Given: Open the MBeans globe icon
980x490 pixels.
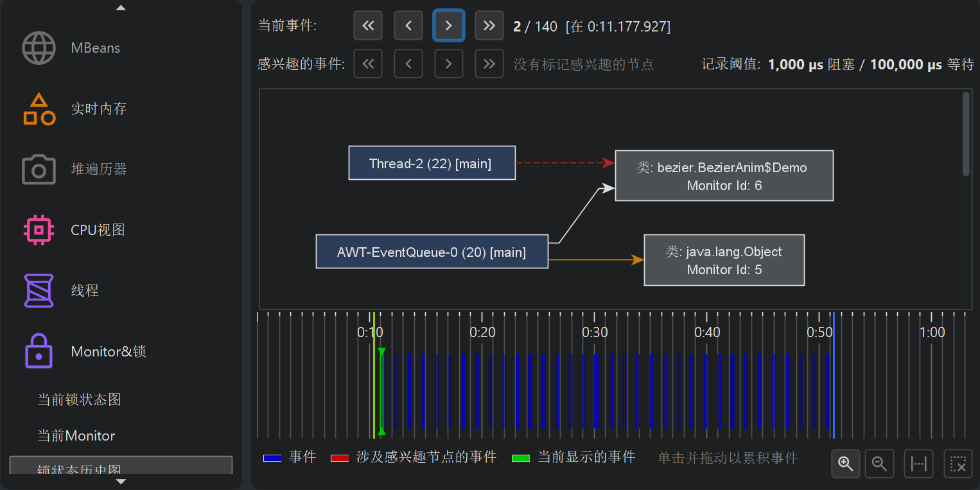Looking at the screenshot, I should click(x=39, y=48).
